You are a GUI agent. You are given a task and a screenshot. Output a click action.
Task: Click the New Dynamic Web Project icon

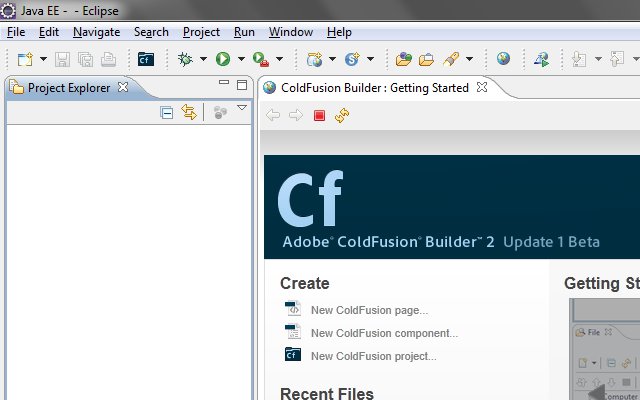[x=315, y=60]
